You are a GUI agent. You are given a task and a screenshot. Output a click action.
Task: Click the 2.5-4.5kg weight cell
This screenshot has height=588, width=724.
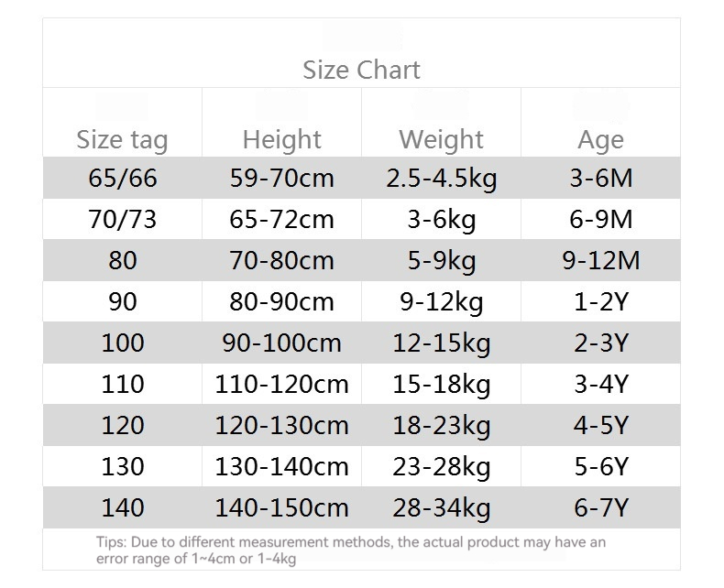coord(441,178)
